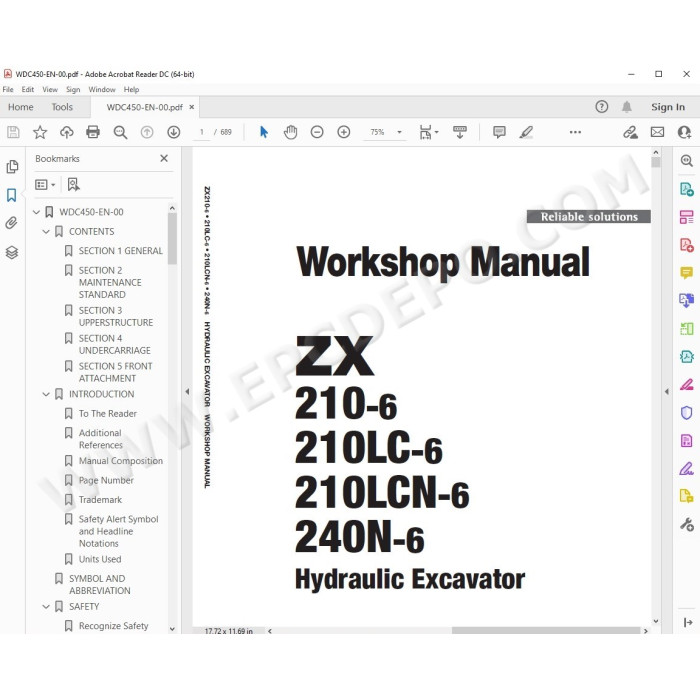Add a comment with speech bubble icon
This screenshot has width=700, height=700.
[x=499, y=132]
